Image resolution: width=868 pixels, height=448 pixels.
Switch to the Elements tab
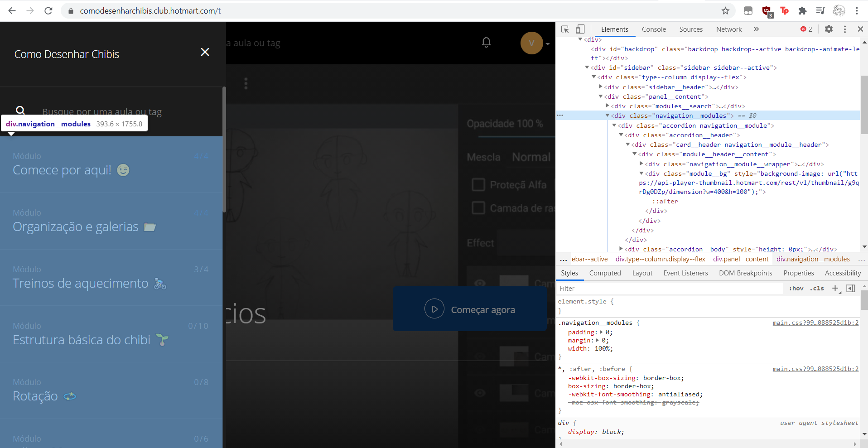click(614, 29)
